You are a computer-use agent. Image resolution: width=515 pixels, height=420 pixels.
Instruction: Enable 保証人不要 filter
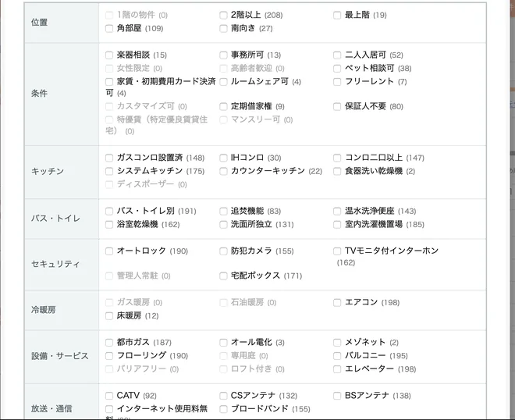337,106
